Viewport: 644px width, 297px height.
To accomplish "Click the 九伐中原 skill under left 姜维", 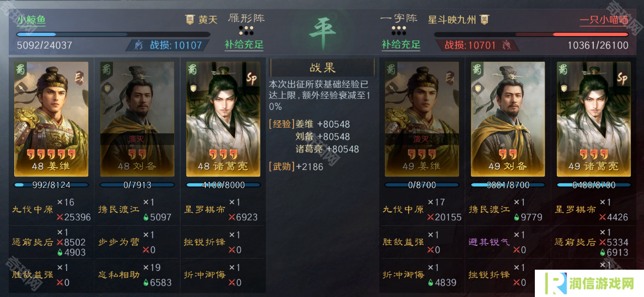I will click(x=33, y=210).
